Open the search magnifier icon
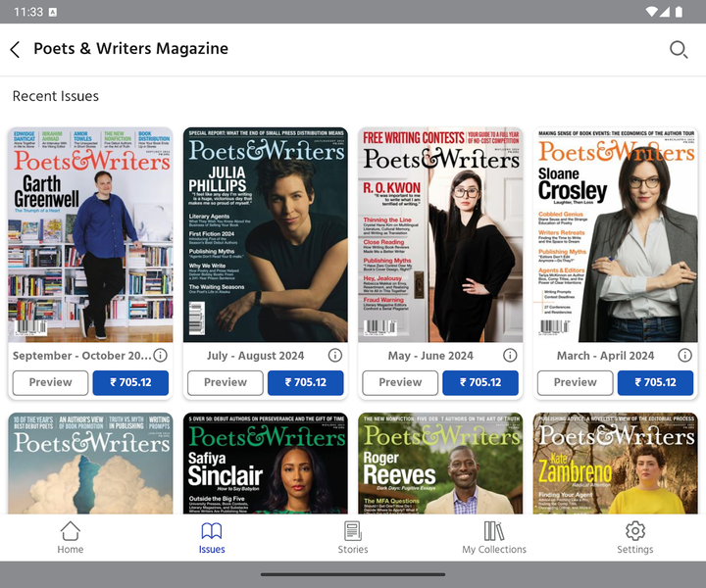The width and height of the screenshot is (706, 588). coord(679,49)
